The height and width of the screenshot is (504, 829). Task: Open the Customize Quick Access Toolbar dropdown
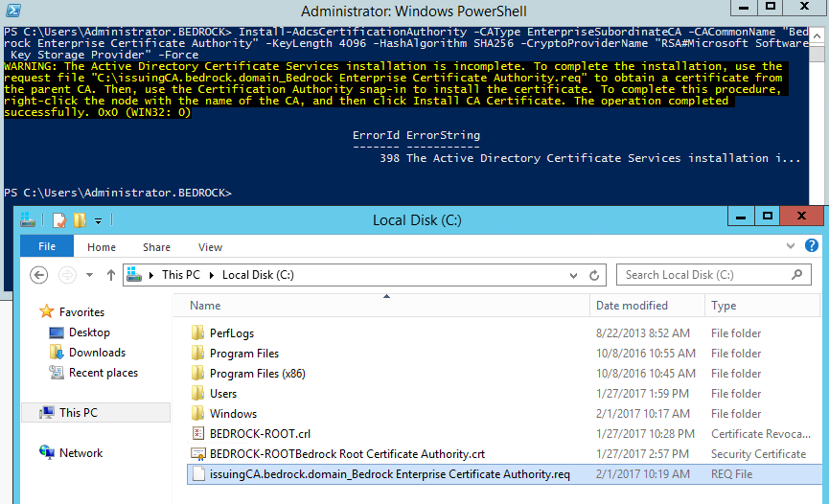click(98, 221)
